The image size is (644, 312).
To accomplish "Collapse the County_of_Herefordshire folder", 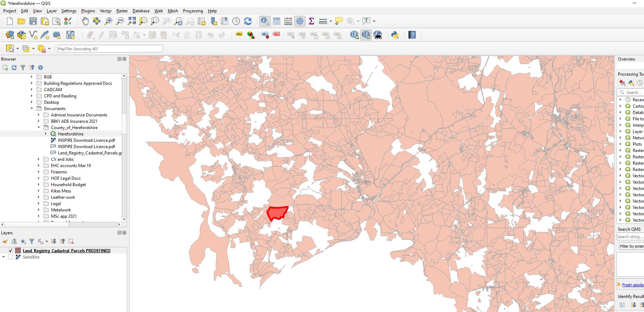I will [39, 128].
